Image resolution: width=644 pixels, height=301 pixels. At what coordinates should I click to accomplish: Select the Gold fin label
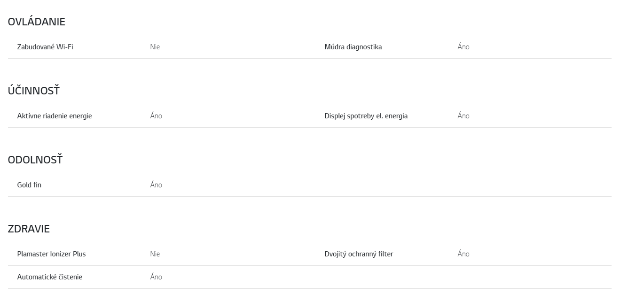pyautogui.click(x=29, y=185)
